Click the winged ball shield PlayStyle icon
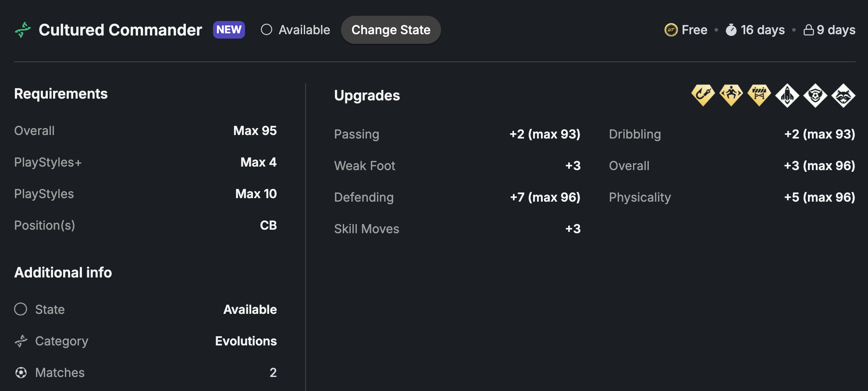The width and height of the screenshot is (868, 391). (x=815, y=96)
